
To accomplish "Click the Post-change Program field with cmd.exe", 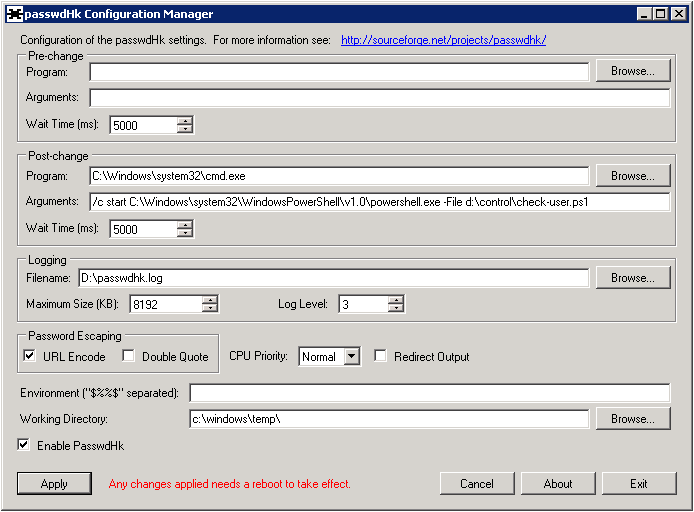I will 339,176.
